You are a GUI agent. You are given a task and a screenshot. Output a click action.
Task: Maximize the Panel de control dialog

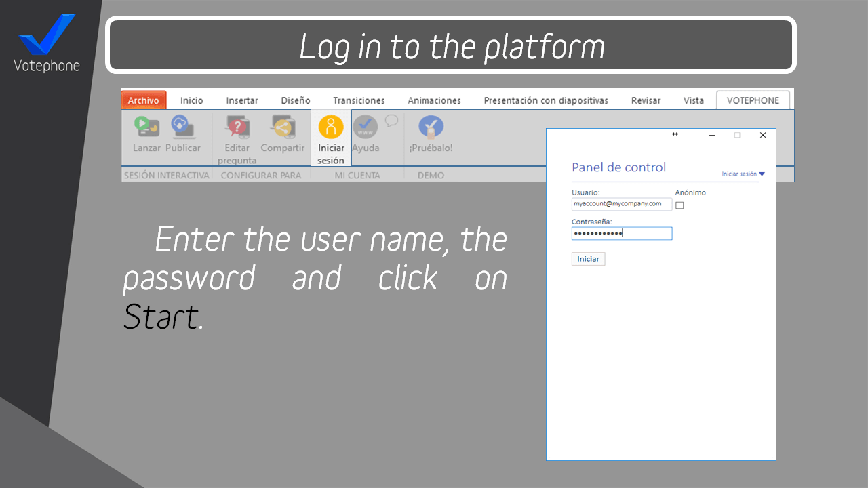tap(737, 135)
